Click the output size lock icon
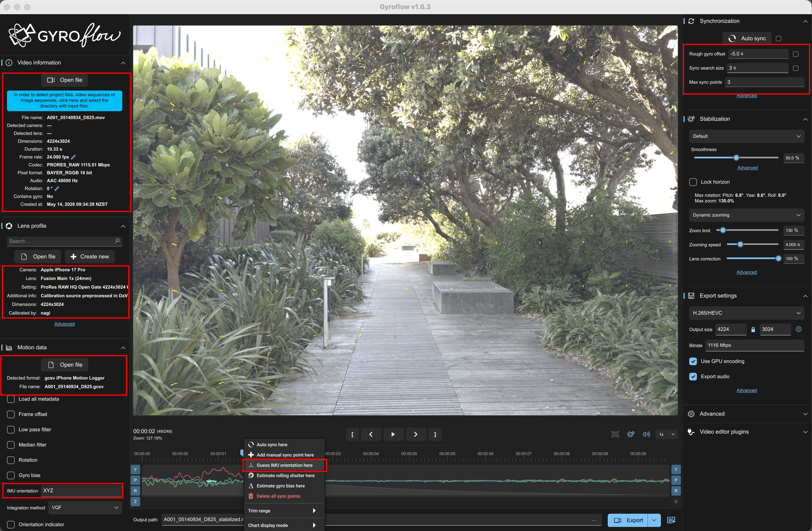Viewport: 812px width, 531px height. click(x=753, y=329)
